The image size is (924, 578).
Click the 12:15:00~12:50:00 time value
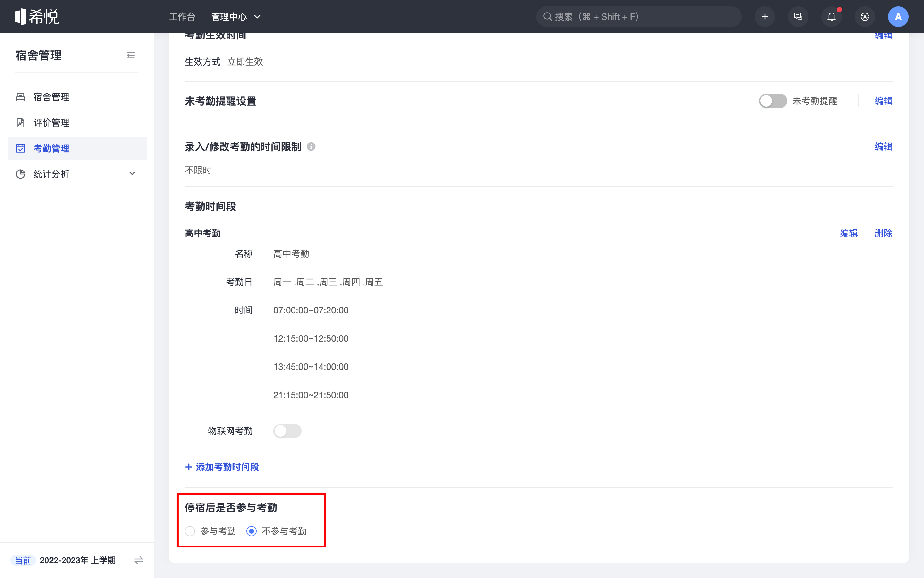point(311,338)
